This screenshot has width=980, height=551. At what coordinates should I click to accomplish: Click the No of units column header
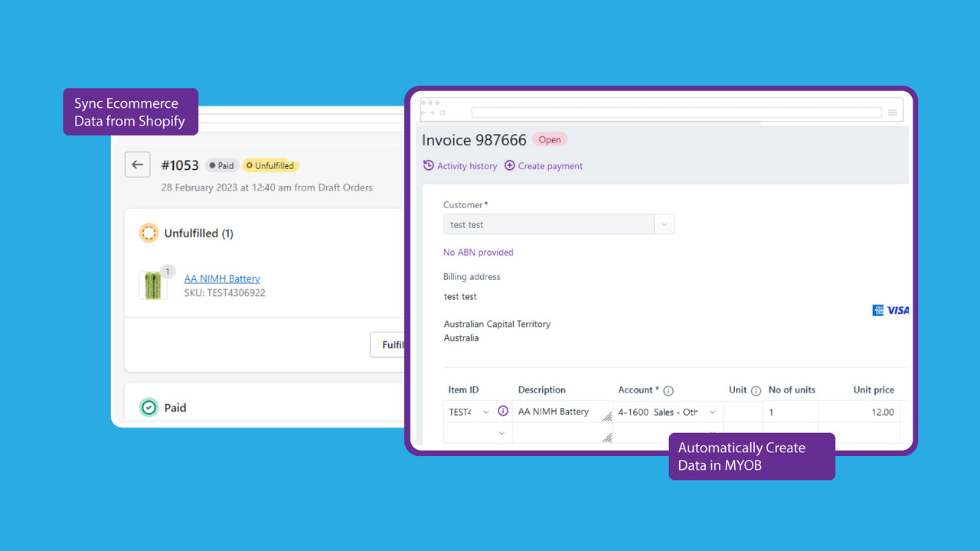tap(792, 390)
